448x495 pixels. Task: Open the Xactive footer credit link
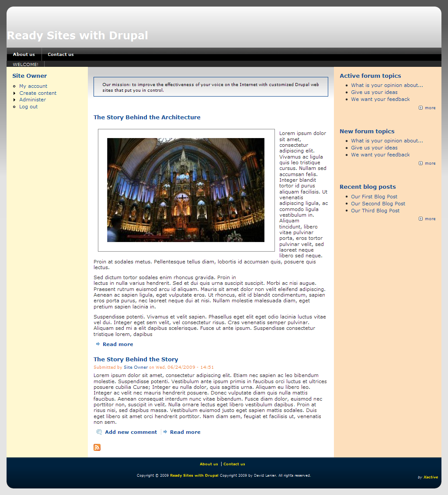pos(431,477)
